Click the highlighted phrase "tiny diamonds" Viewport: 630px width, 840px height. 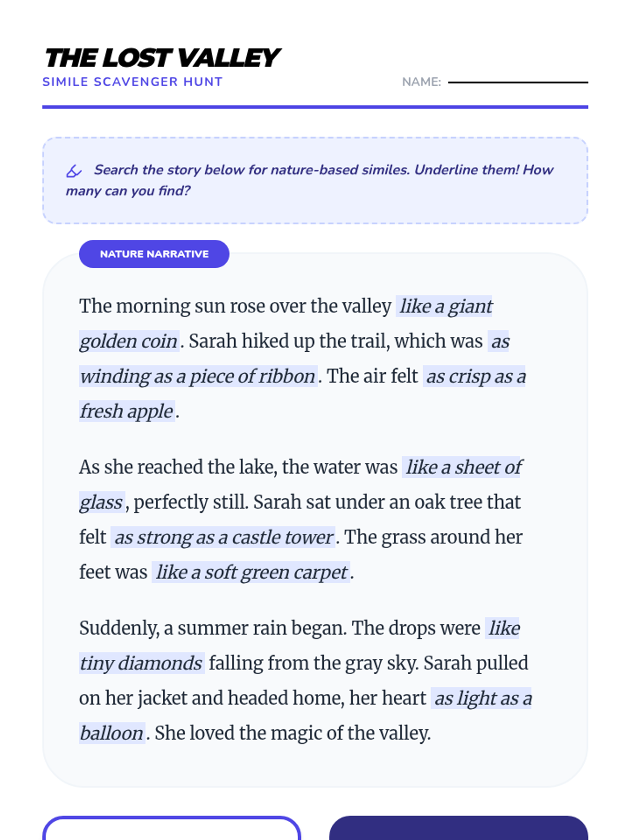coord(141,663)
